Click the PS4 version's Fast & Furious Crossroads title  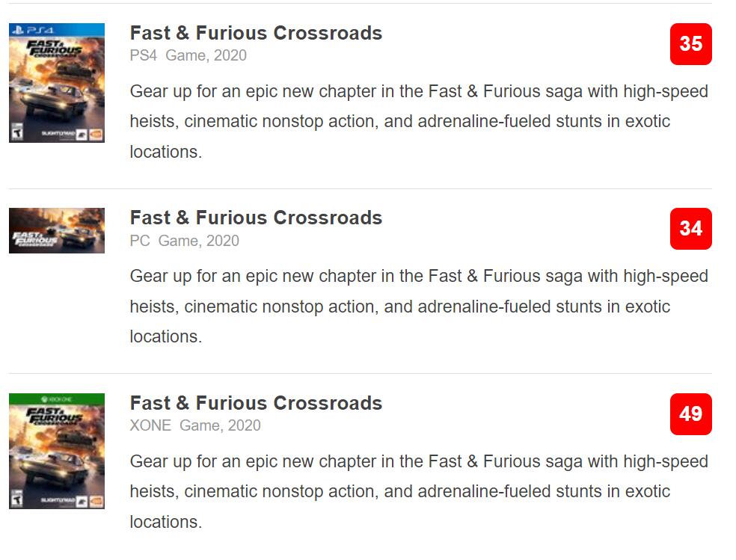click(256, 33)
